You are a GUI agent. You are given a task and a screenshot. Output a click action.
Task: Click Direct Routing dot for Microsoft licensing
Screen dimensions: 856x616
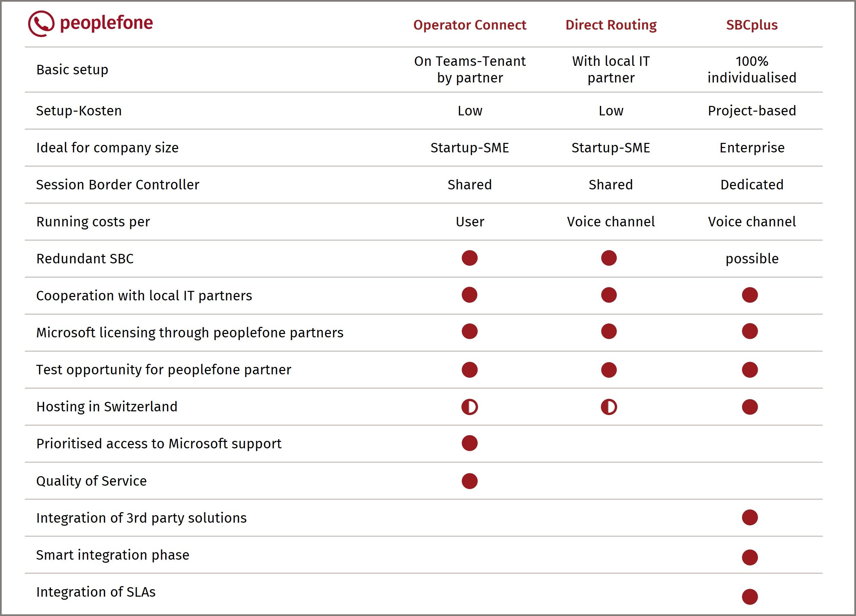click(609, 331)
